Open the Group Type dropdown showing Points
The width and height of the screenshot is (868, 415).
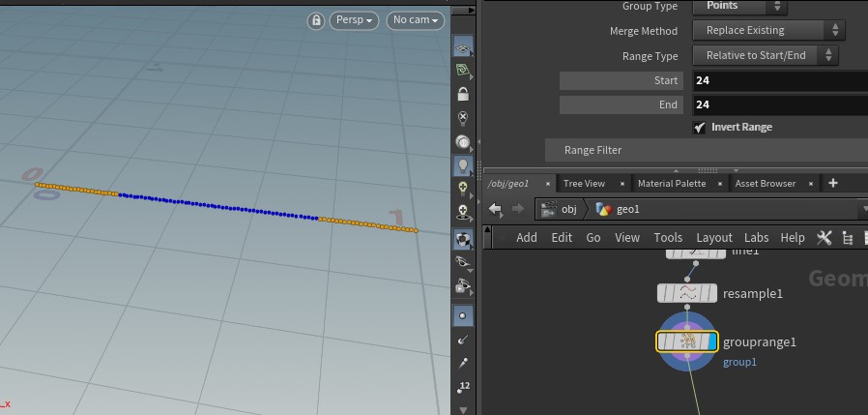[739, 6]
